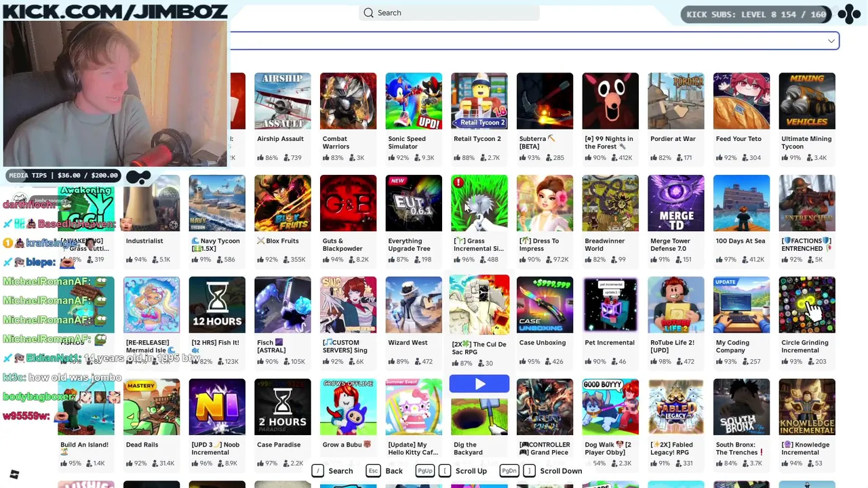Click the 'Grow a Bubu' game title
Screen dimensions: 868x488
[347, 445]
